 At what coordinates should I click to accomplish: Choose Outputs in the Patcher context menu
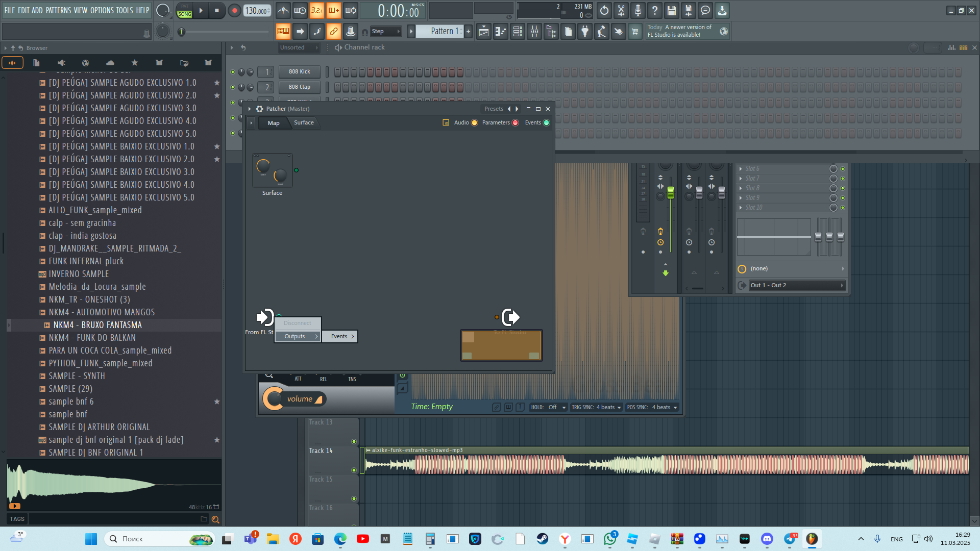click(x=298, y=336)
